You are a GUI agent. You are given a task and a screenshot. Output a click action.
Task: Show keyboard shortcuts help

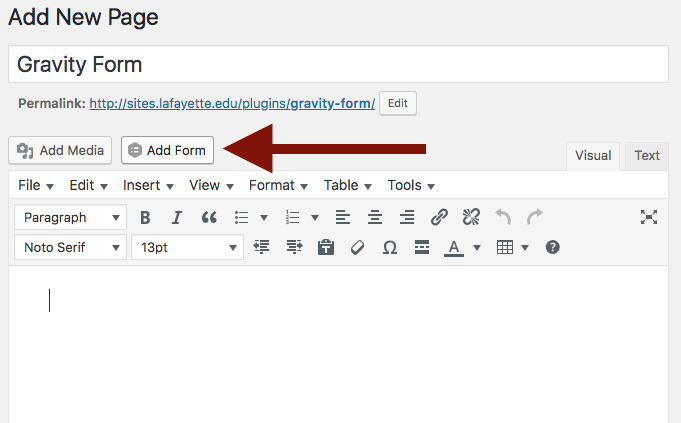[552, 247]
